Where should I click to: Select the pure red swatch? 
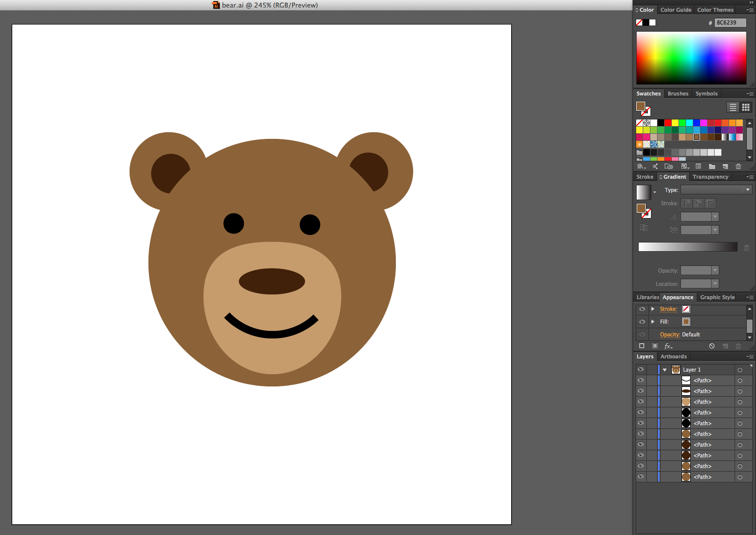[668, 123]
